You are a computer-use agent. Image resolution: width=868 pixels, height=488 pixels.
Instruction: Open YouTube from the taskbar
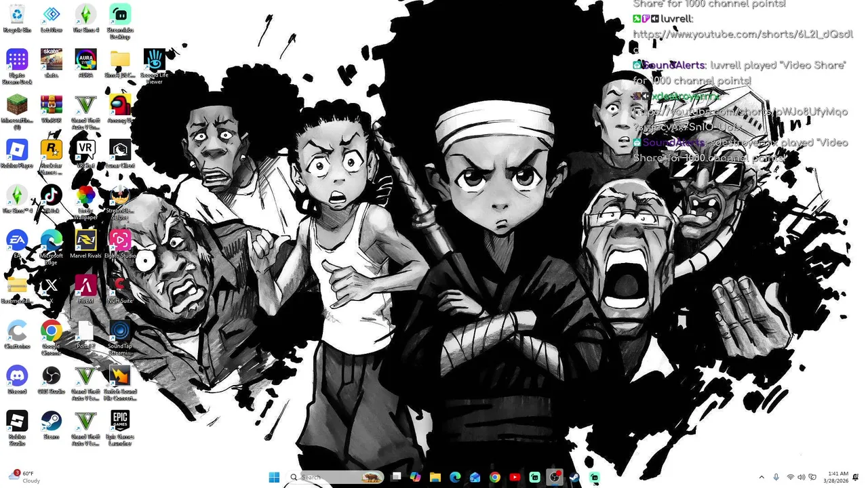[515, 477]
